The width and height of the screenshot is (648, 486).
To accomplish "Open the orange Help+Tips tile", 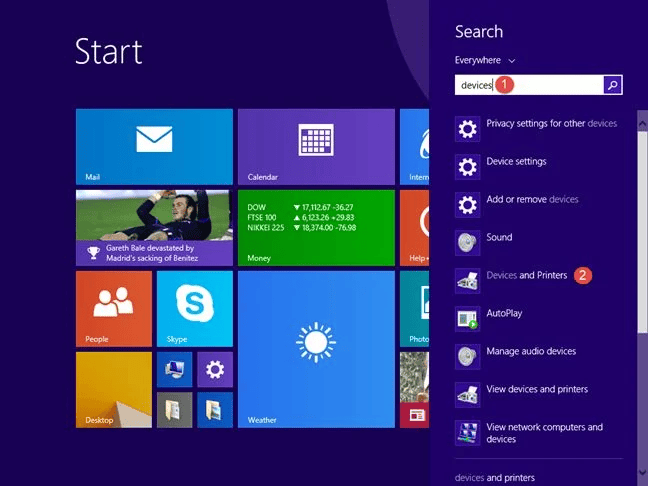I will pos(415,228).
